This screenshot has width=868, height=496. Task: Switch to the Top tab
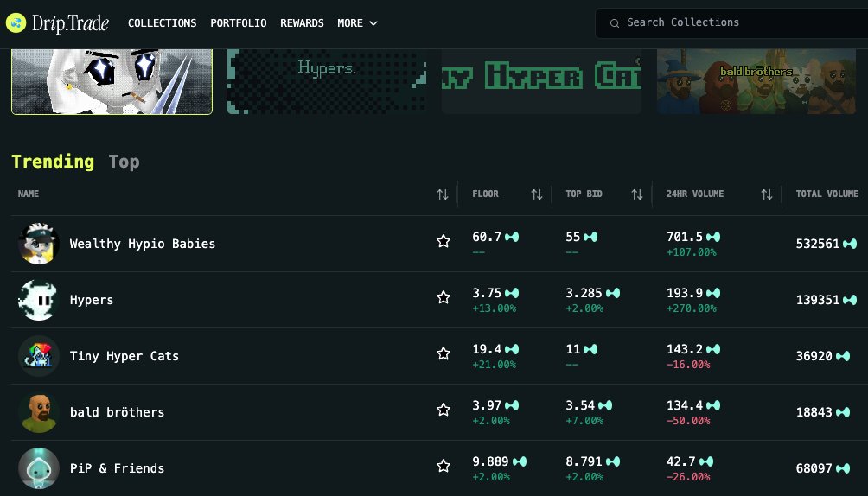(x=124, y=162)
